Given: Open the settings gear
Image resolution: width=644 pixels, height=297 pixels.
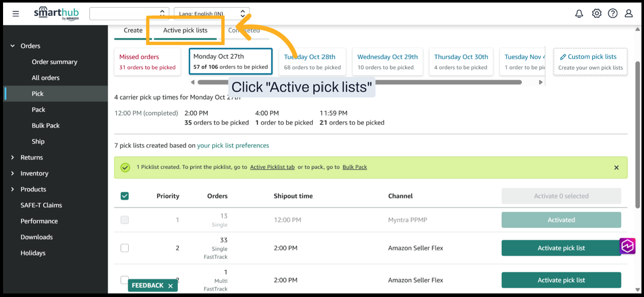Looking at the screenshot, I should [x=596, y=14].
